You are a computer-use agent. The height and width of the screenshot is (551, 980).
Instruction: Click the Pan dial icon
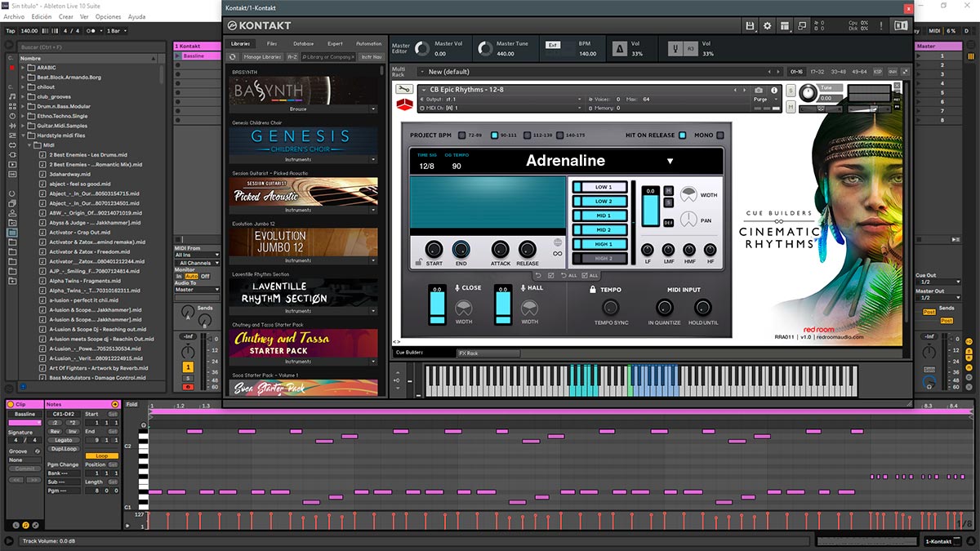point(689,220)
